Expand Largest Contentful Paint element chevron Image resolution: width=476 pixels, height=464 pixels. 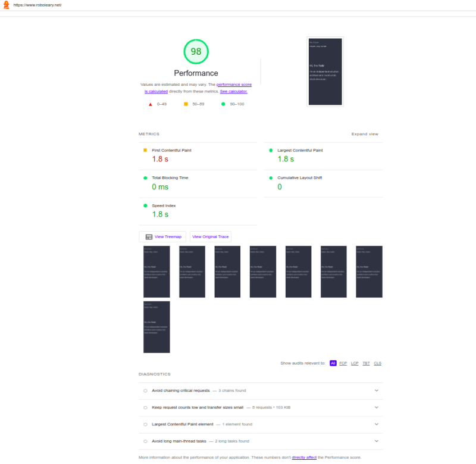pyautogui.click(x=377, y=424)
